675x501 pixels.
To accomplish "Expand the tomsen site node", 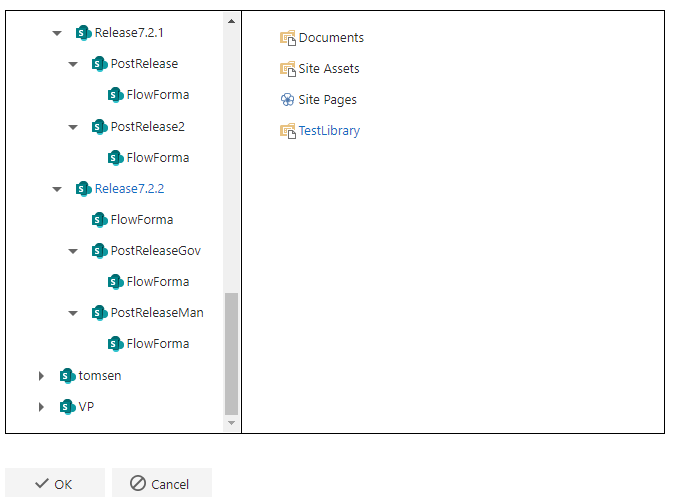I will pos(41,376).
